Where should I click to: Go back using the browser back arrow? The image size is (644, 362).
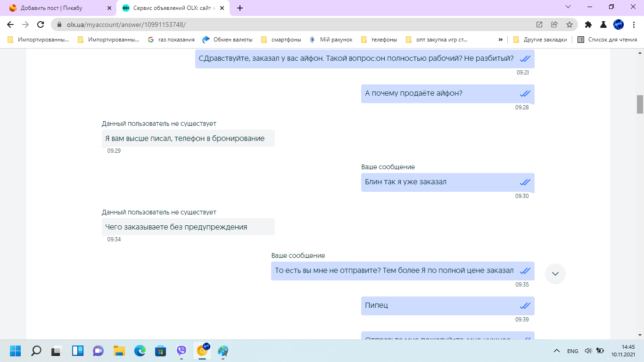click(x=10, y=25)
